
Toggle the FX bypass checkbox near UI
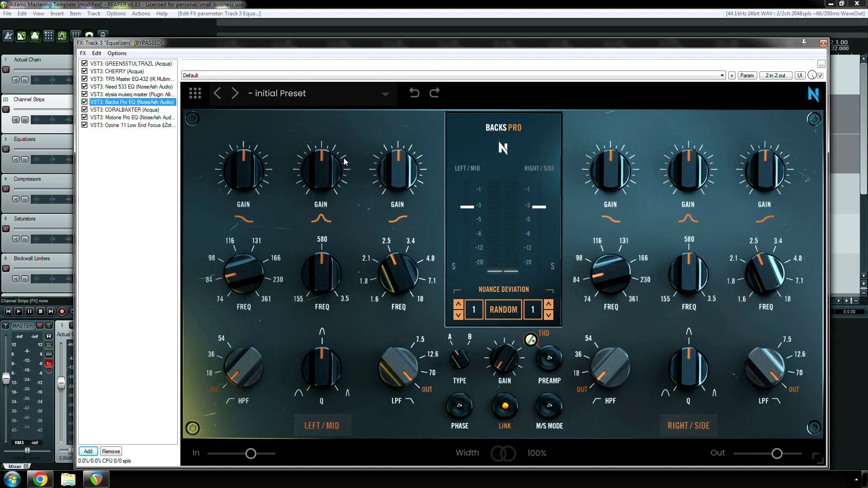coord(821,75)
